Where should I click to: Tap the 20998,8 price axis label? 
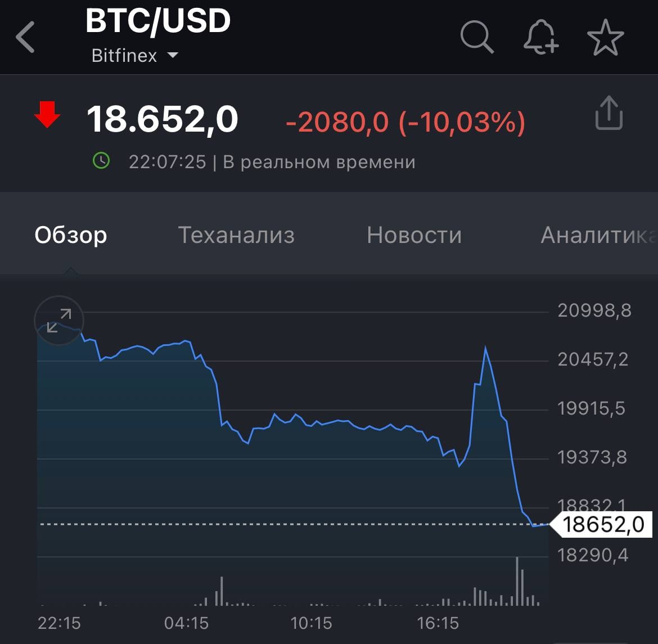click(x=594, y=310)
